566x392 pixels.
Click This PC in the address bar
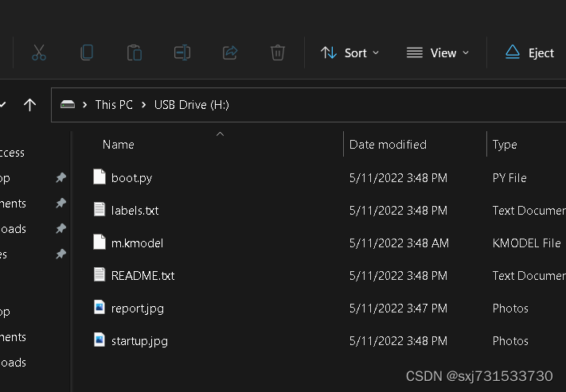tap(114, 105)
